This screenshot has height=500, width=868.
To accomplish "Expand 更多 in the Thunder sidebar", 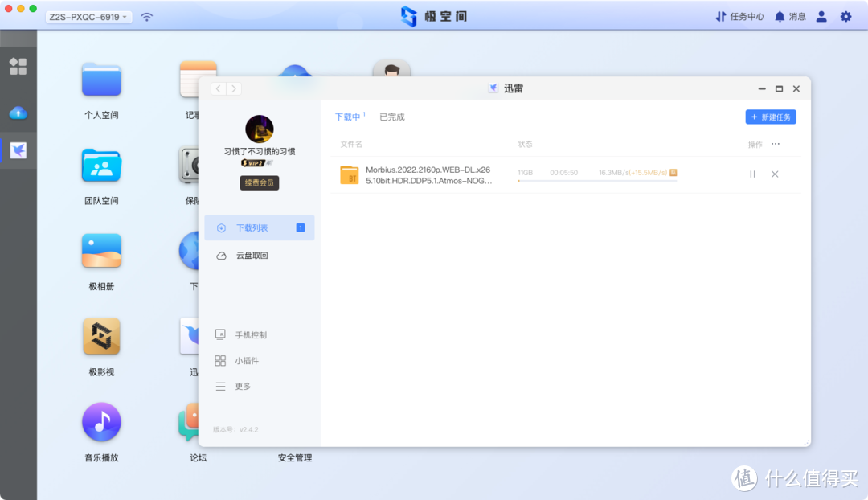I will click(x=244, y=386).
